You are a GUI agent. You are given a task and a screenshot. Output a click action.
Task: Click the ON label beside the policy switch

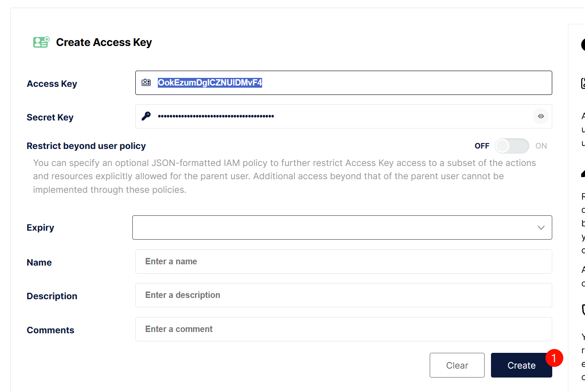(541, 146)
